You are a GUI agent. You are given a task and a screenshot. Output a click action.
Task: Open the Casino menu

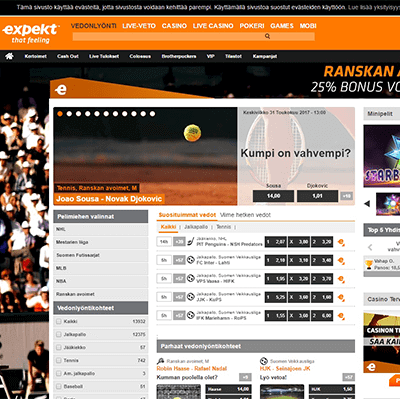174,26
